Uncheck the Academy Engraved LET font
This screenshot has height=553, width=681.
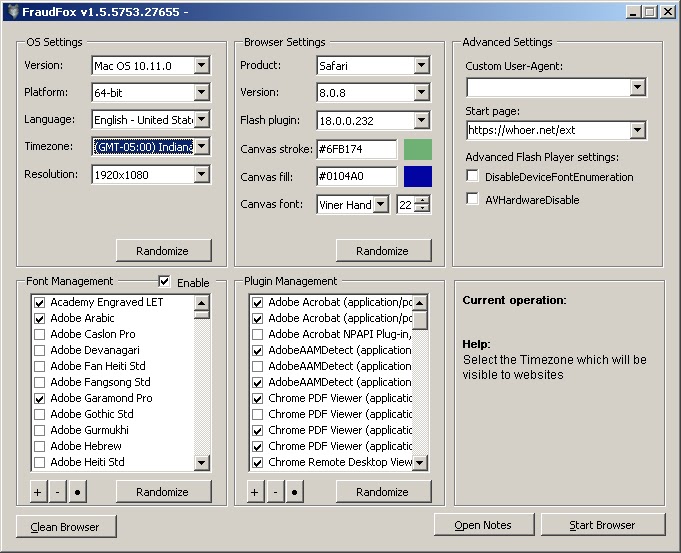pos(40,302)
